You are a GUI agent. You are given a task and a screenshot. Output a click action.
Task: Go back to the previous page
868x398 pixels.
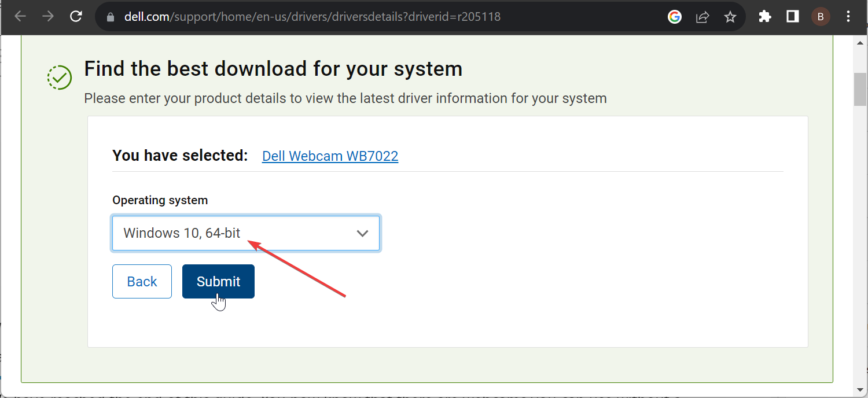tap(20, 17)
